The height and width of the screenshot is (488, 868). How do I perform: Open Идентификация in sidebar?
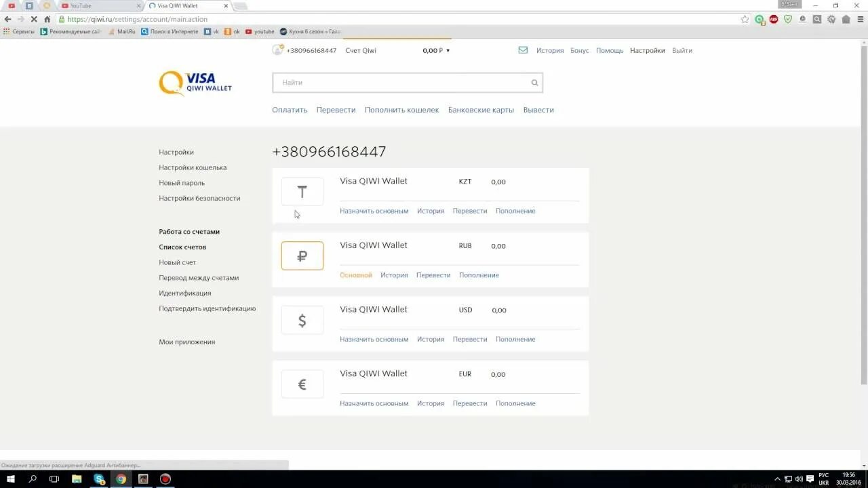(x=185, y=293)
